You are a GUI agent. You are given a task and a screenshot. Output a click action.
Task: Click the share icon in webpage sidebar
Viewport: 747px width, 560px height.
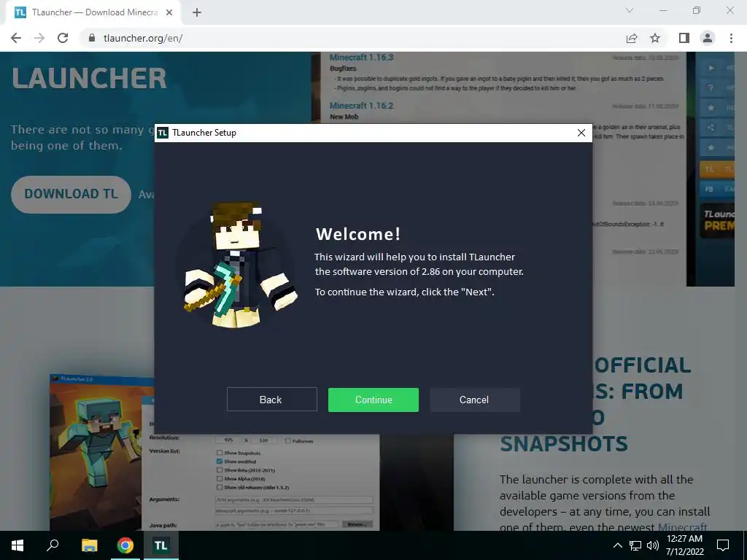(x=711, y=127)
